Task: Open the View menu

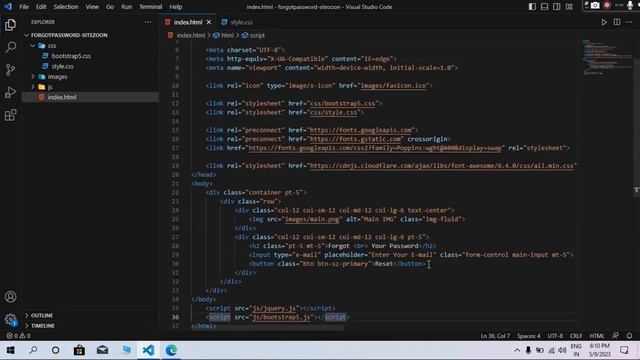Action: pos(92,7)
